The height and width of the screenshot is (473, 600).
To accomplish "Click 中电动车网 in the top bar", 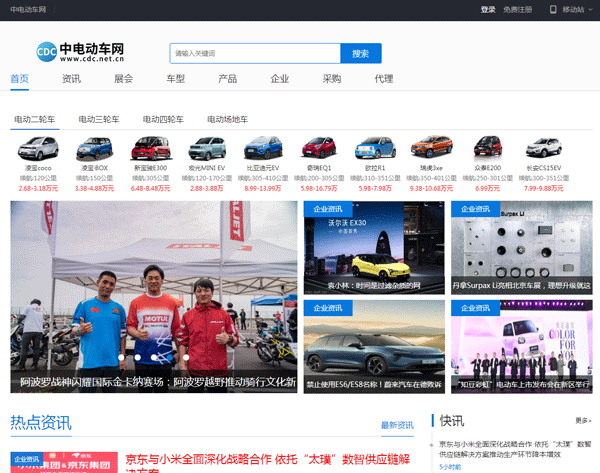I will coord(28,10).
